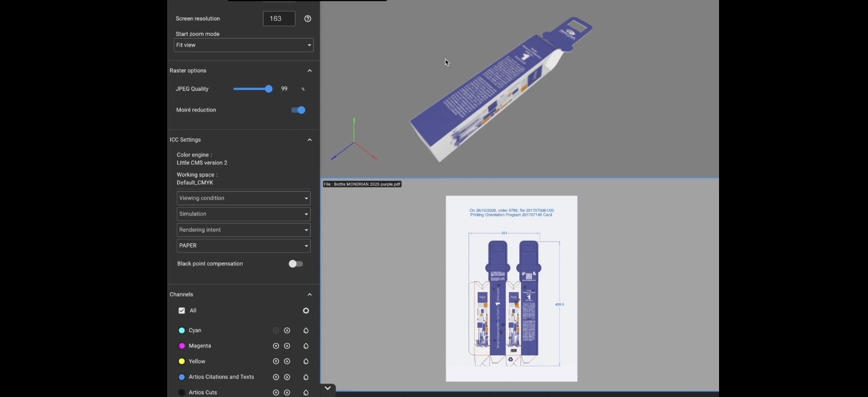Open Channels settings gear next to All

click(x=306, y=311)
